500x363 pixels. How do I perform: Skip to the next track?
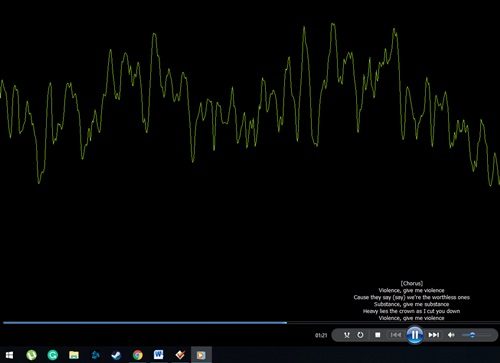coord(433,335)
